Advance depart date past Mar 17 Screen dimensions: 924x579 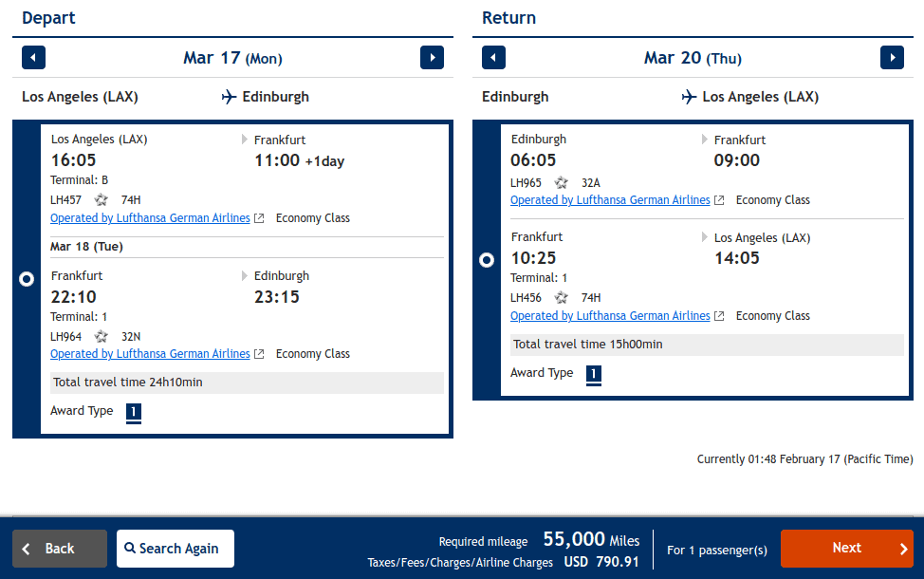[432, 57]
